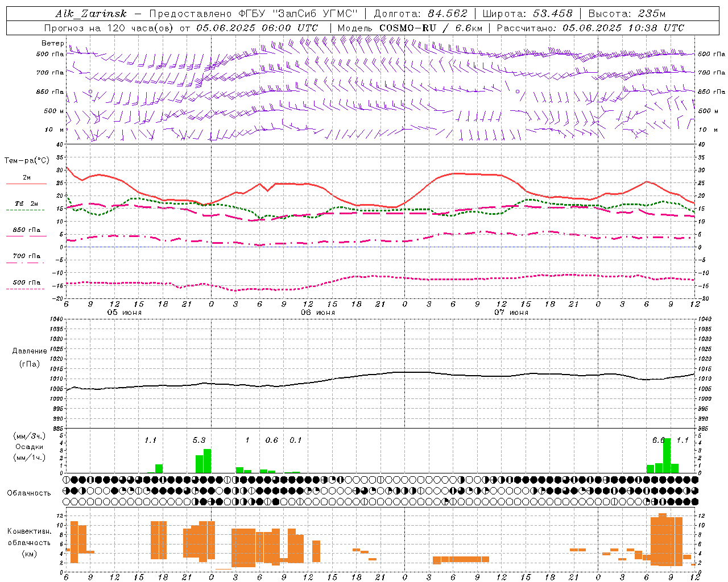The width and height of the screenshot is (728, 582).
Task: Click the 'Прогноз на 120 часа(ов)' header text
Action: pos(110,28)
